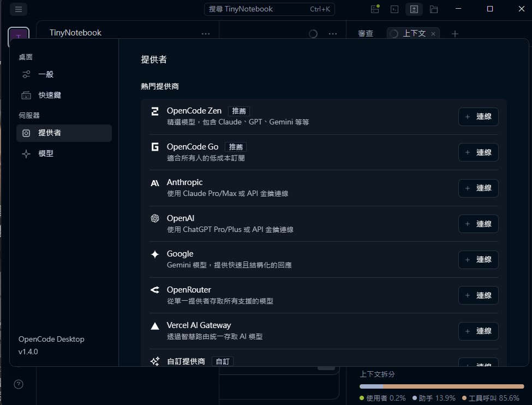Click the Anthropic description about Claude Pro/Max

[228, 194]
